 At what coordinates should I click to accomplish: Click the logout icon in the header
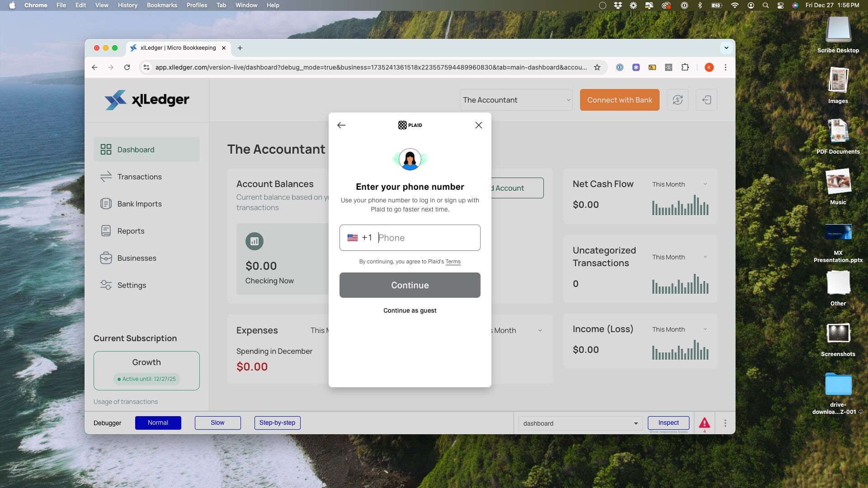(x=706, y=100)
